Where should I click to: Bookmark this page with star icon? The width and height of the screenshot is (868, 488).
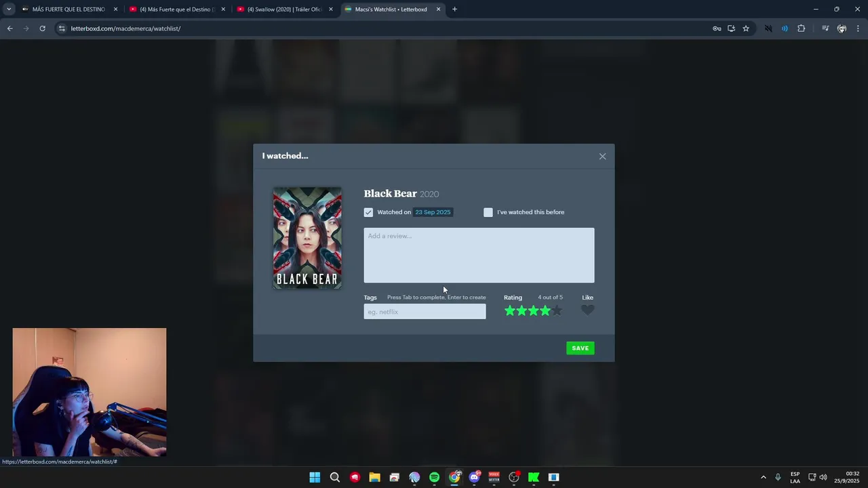pos(746,28)
